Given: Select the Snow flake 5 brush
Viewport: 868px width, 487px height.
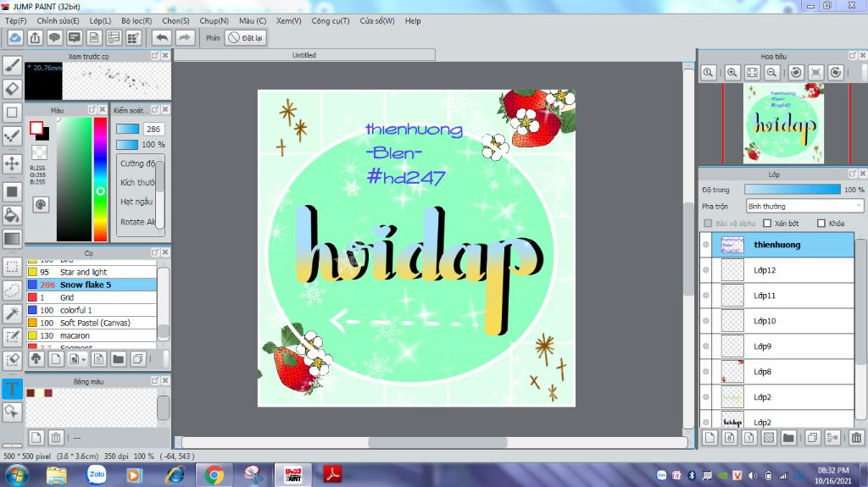Looking at the screenshot, I should 92,285.
